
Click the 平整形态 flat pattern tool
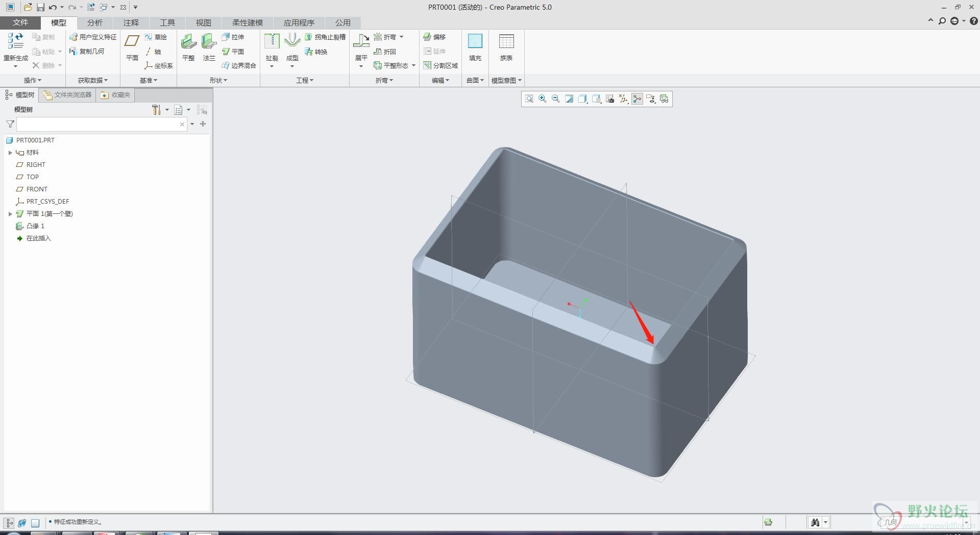[391, 65]
